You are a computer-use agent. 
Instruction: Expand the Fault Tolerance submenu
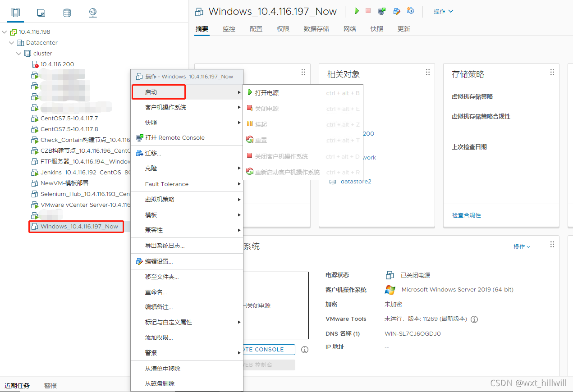187,184
